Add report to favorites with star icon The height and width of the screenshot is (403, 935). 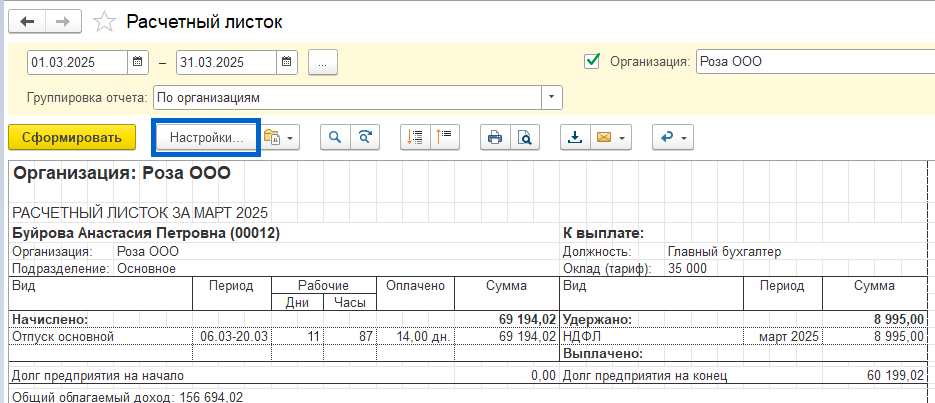tap(104, 23)
